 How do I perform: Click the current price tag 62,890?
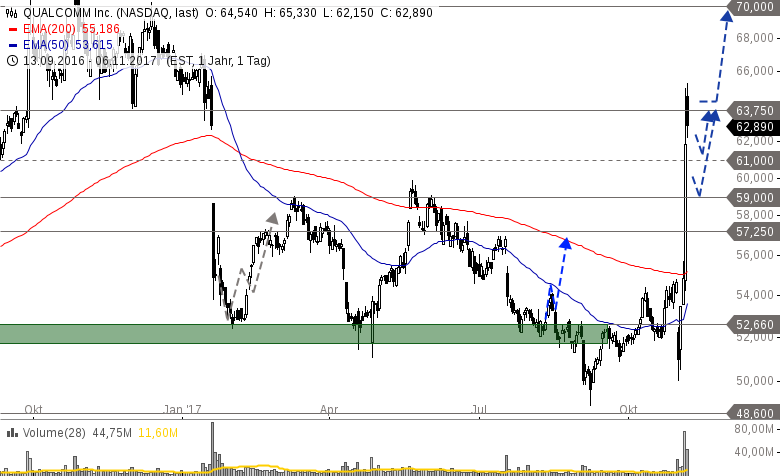753,127
